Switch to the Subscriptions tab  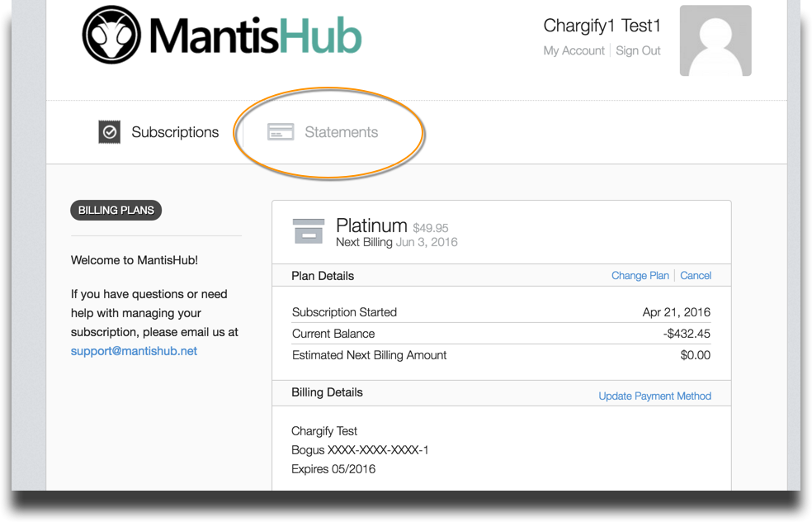[159, 132]
